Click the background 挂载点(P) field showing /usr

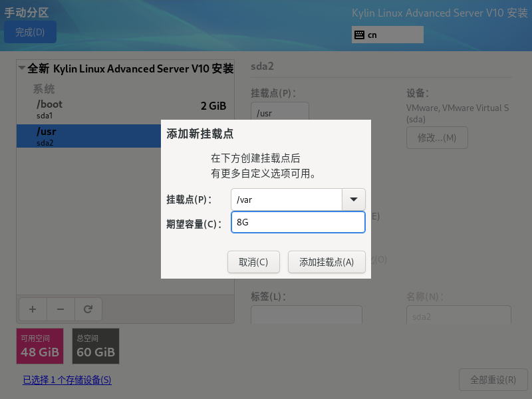pos(280,111)
